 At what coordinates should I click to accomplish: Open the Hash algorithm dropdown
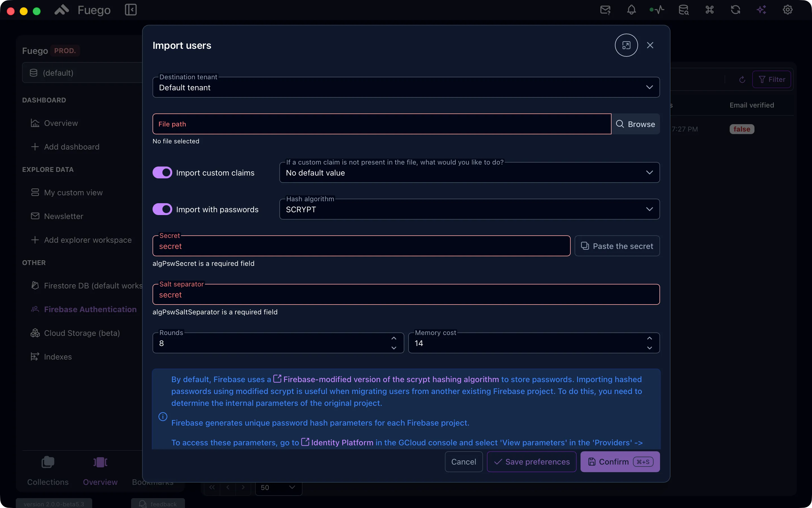pos(469,209)
